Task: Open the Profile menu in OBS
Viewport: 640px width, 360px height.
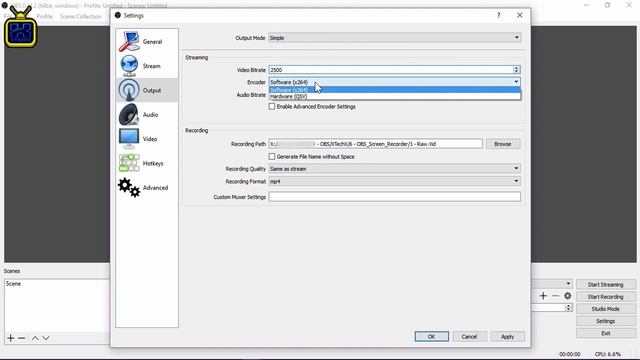Action: (x=44, y=16)
